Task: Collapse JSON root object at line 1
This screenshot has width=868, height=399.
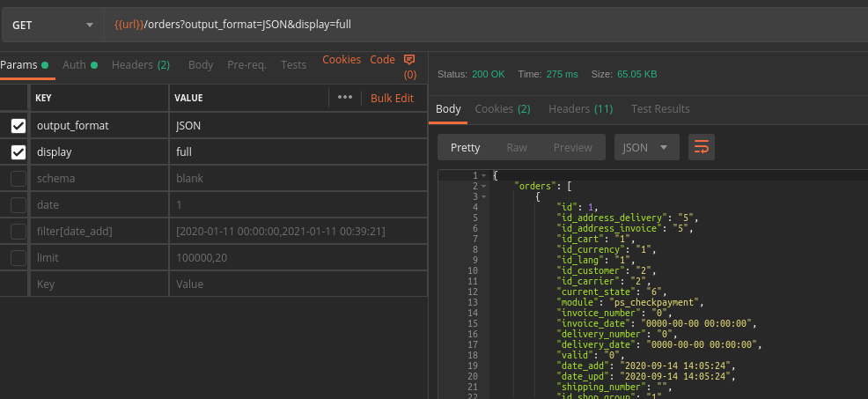Action: [x=484, y=175]
